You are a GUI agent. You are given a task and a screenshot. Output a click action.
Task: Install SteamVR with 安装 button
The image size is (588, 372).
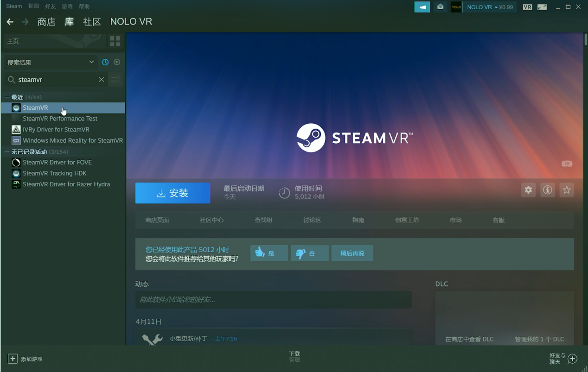173,193
